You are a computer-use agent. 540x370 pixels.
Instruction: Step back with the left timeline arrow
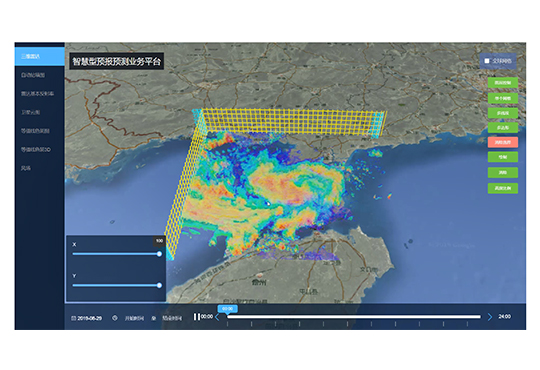pos(217,317)
